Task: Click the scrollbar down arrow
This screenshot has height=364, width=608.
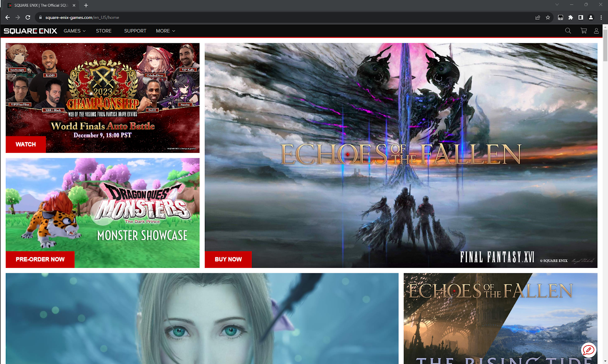Action: coord(605,361)
